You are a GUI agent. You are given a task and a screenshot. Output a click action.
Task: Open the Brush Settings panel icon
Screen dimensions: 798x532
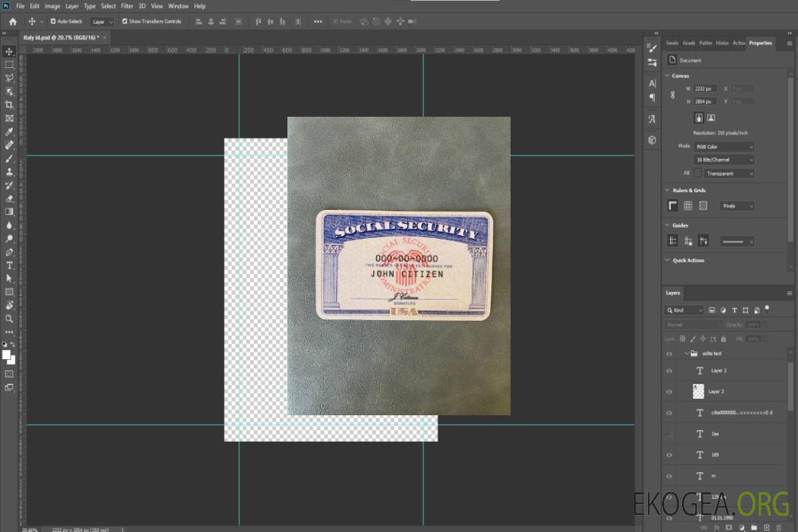tap(652, 48)
